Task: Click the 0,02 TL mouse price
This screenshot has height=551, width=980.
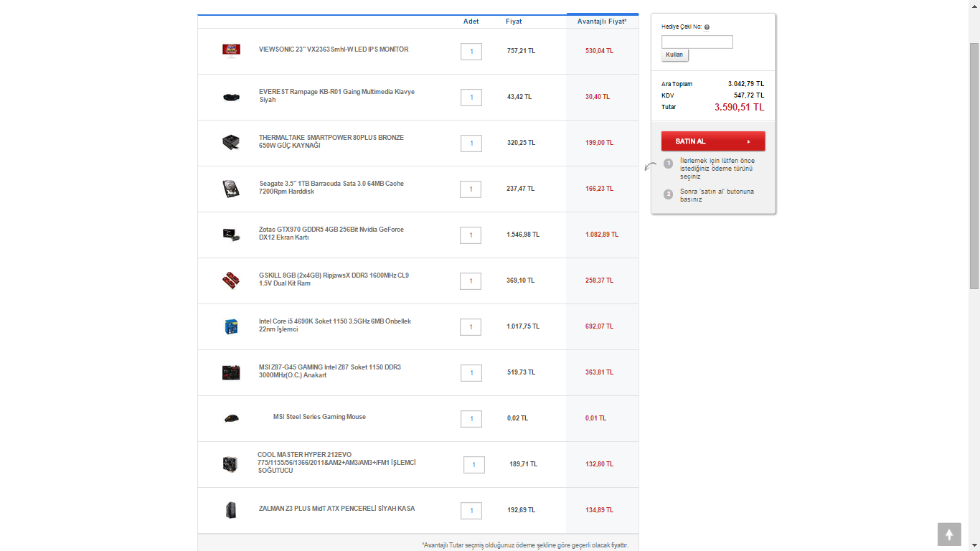Action: click(517, 418)
